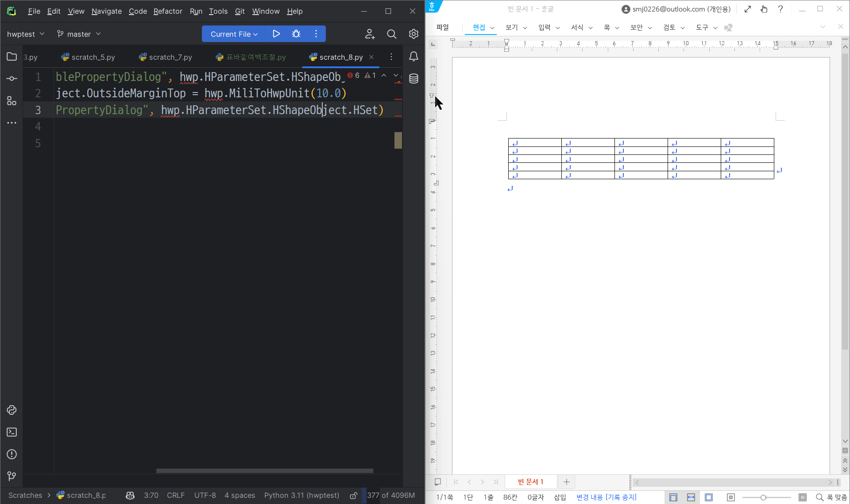Viewport: 850px width, 504px height.
Task: Click the Python 3.11 (hwptest) interpreter
Action: point(301,496)
